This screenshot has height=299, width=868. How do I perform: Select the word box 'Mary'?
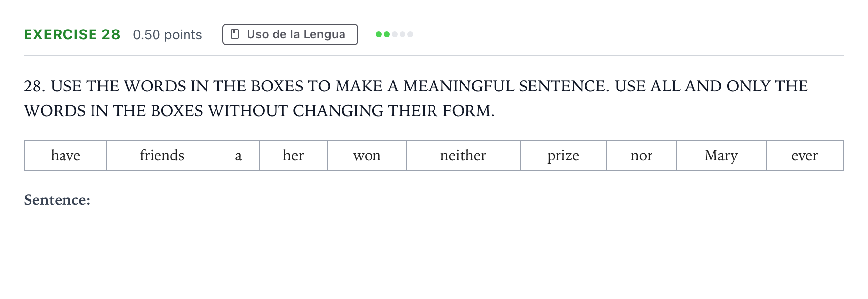coord(721,155)
